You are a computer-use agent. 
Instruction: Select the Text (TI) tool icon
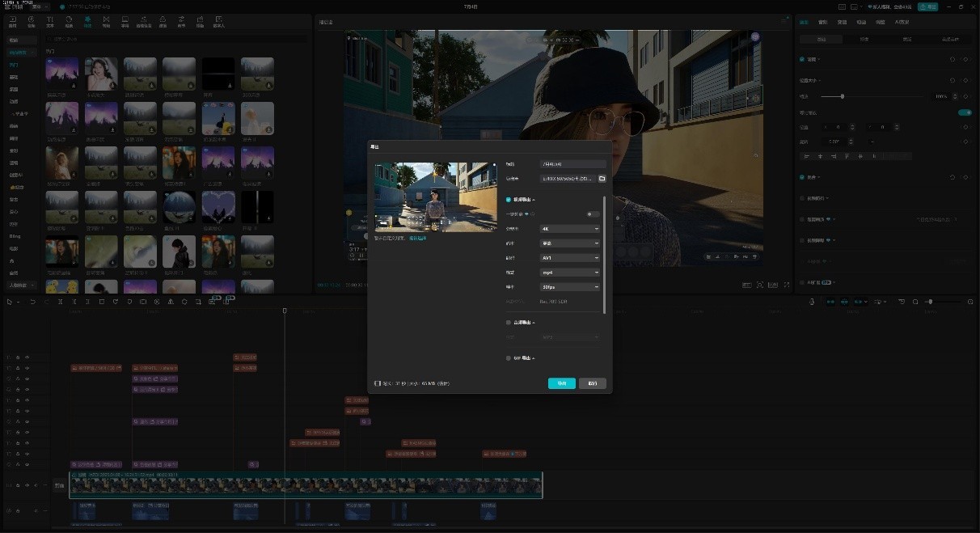pyautogui.click(x=50, y=21)
